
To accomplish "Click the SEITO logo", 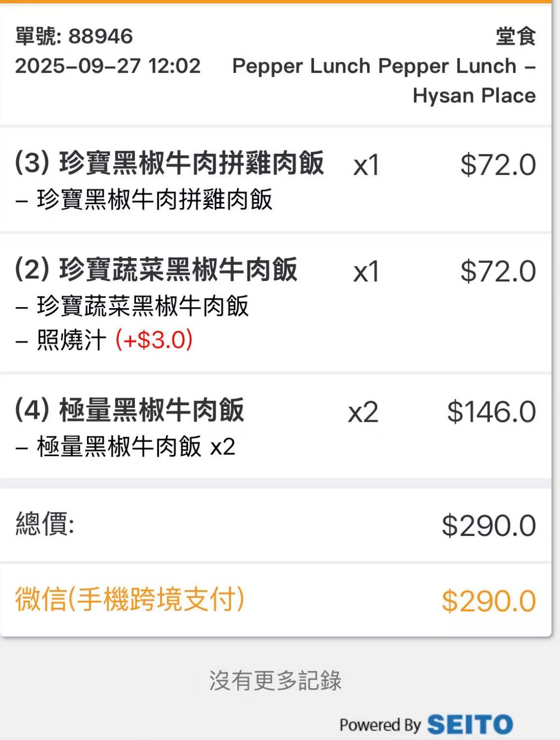I will 470,725.
